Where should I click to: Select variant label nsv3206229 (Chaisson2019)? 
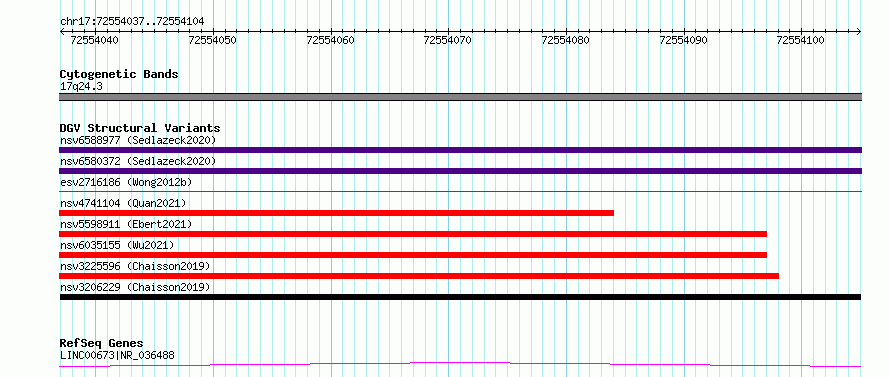point(135,287)
